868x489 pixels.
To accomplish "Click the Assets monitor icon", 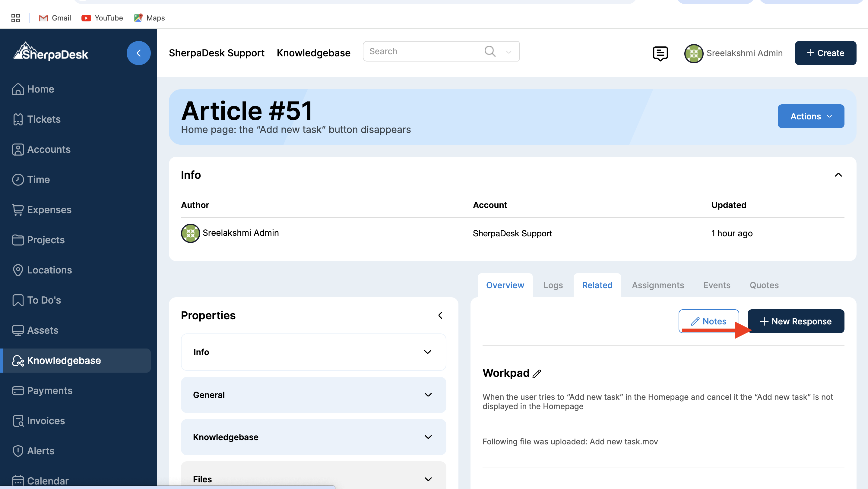I will pyautogui.click(x=18, y=330).
